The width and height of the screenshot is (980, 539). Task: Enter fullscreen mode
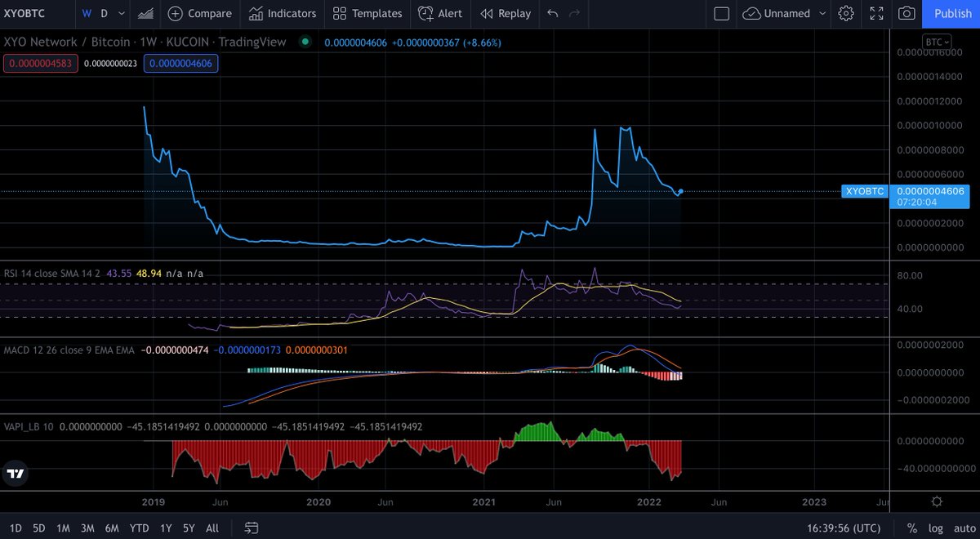coord(876,14)
